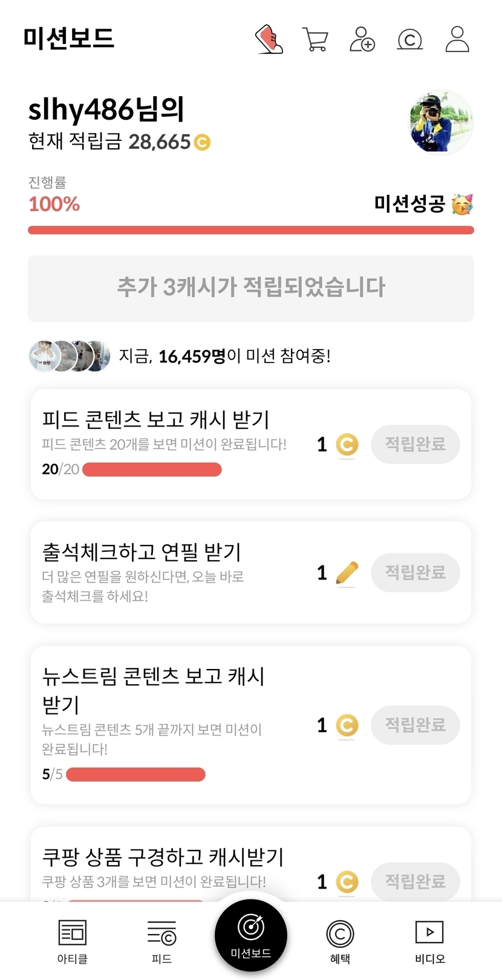This screenshot has width=502, height=980.
Task: Open the shopping cart
Action: pyautogui.click(x=315, y=40)
